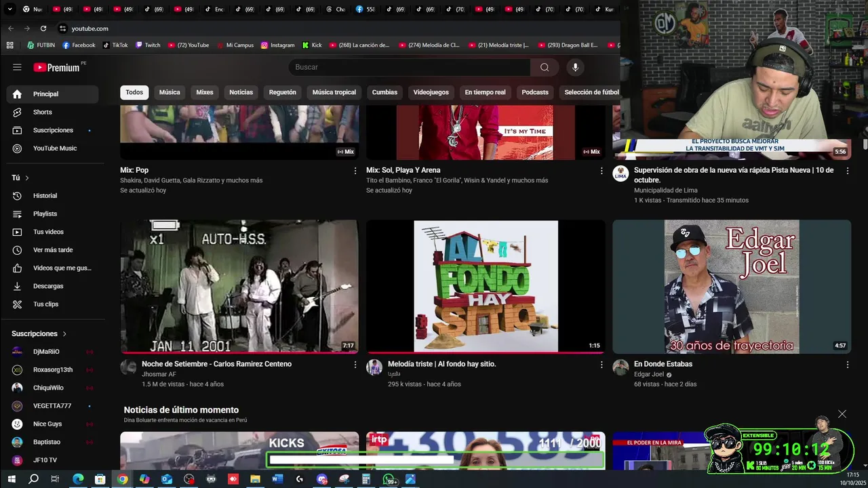Open the Chrome apps grid icon
Viewport: 868px width, 488px height.
tap(9, 45)
